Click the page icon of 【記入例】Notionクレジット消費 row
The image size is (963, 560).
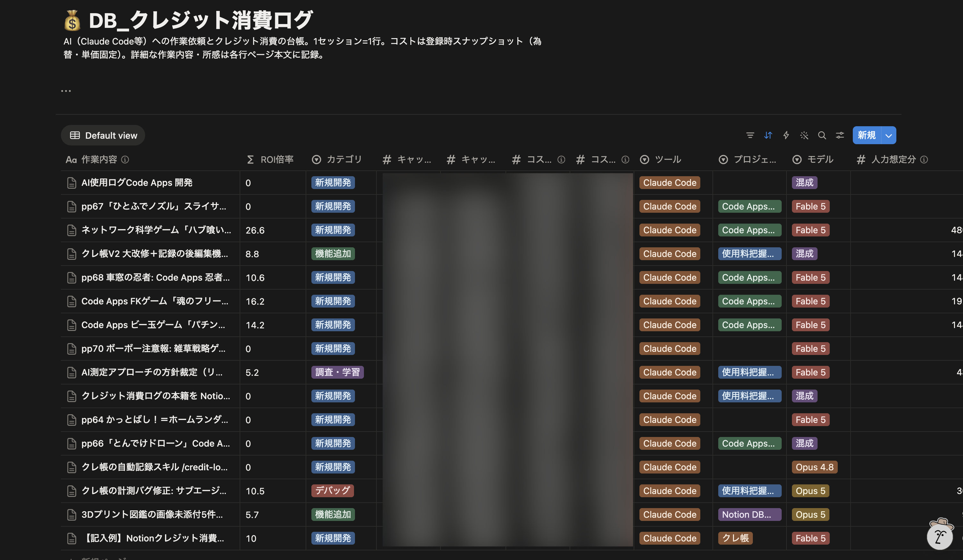click(71, 538)
